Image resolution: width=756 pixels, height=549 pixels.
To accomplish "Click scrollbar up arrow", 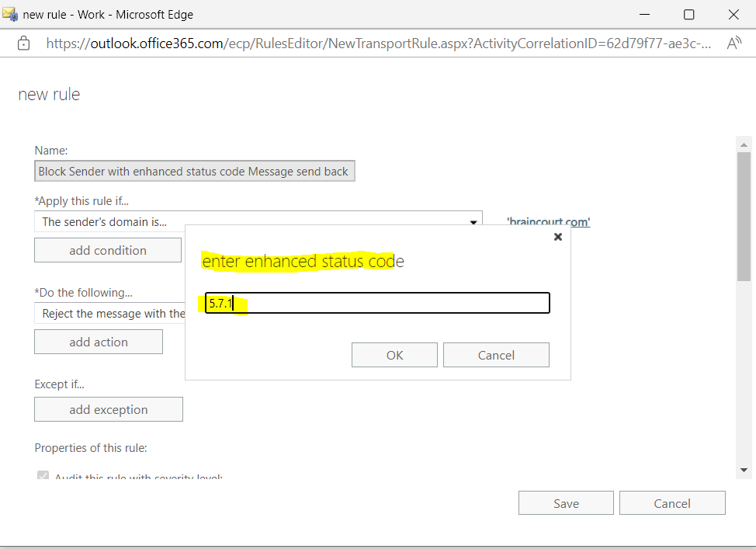I will click(744, 144).
